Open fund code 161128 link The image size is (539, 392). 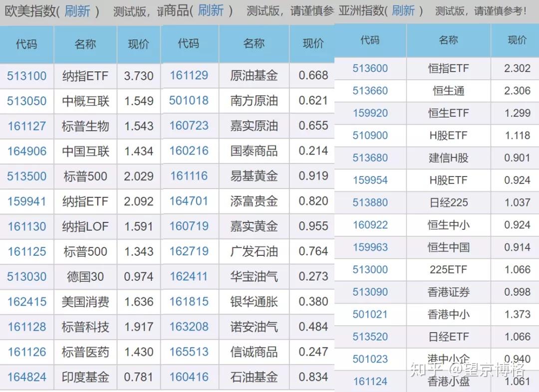[27, 327]
